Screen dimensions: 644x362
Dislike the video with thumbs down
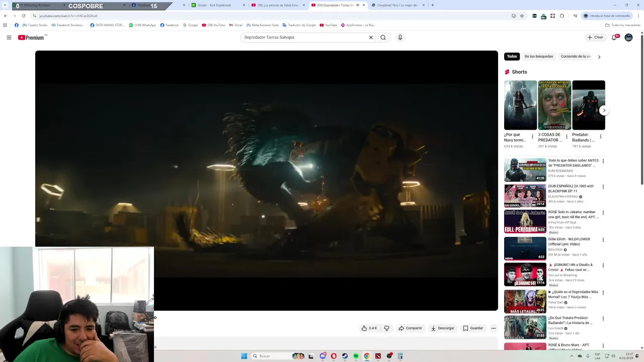coord(386,328)
